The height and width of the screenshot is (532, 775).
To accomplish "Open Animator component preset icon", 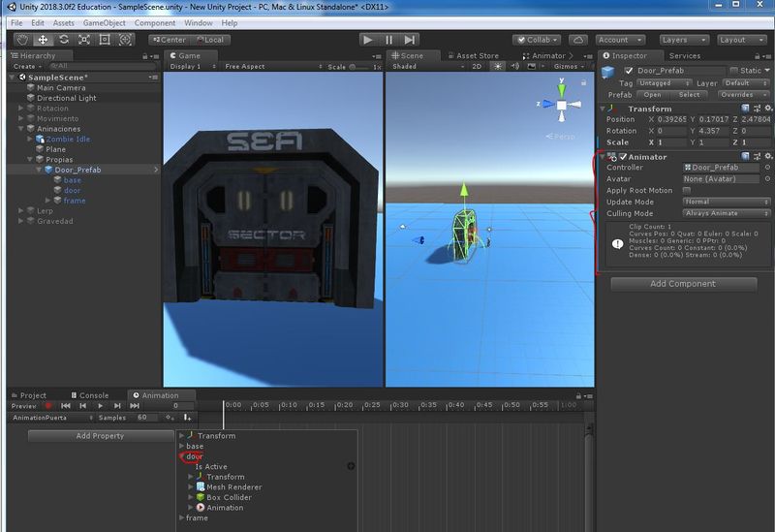I will [x=757, y=156].
